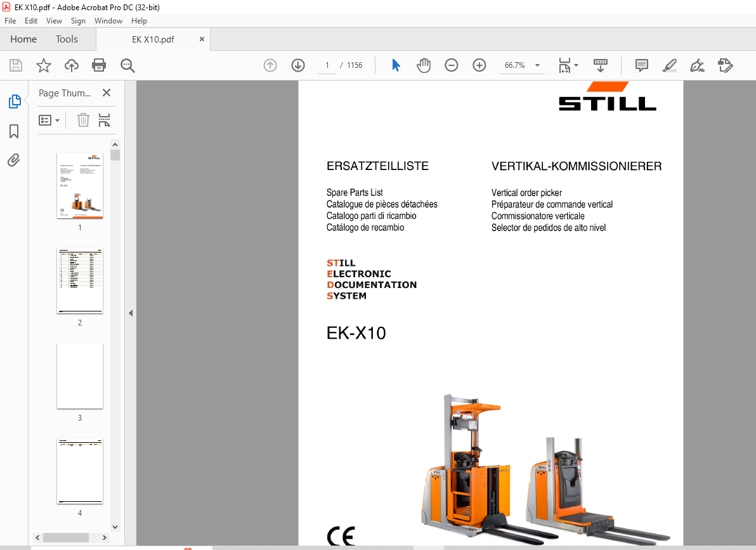Click the current page number field
The width and height of the screenshot is (756, 550).
click(x=327, y=65)
